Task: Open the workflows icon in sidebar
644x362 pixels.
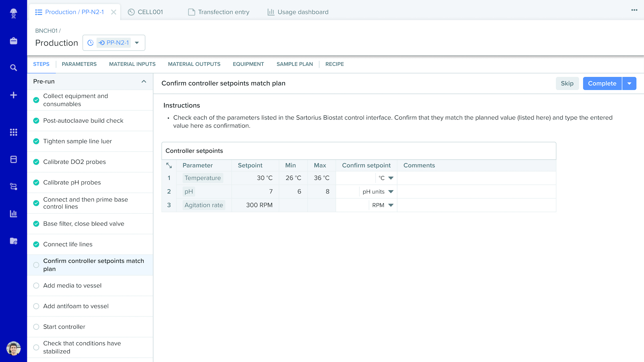Action: point(13,186)
